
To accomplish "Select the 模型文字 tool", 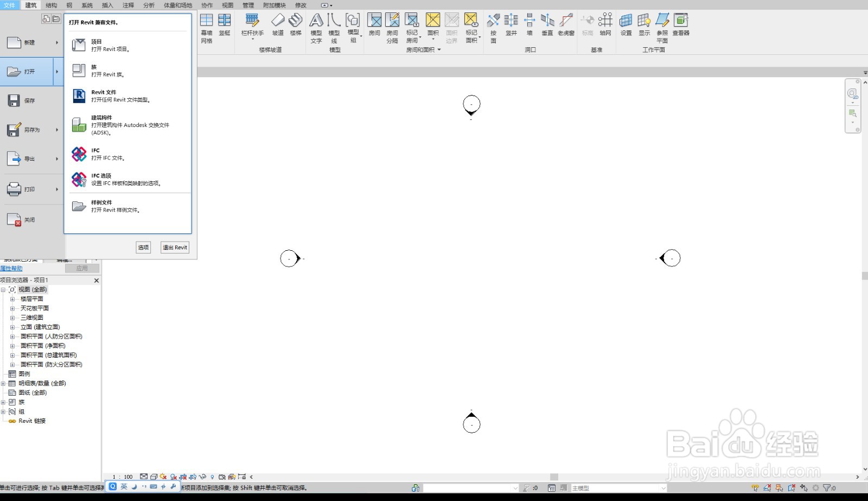I will coord(316,28).
